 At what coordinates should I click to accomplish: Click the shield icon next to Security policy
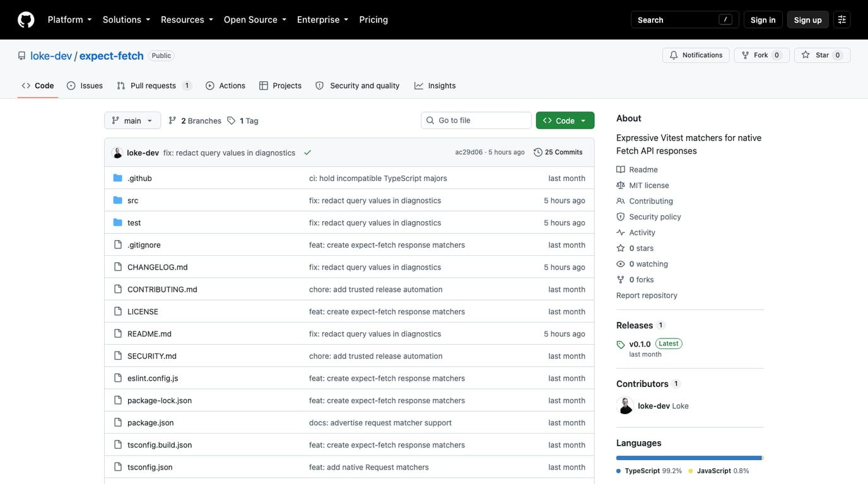click(x=621, y=217)
